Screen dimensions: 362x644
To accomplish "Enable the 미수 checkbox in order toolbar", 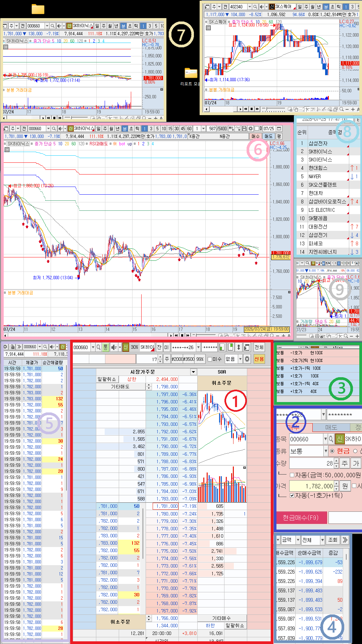I will click(x=210, y=359).
